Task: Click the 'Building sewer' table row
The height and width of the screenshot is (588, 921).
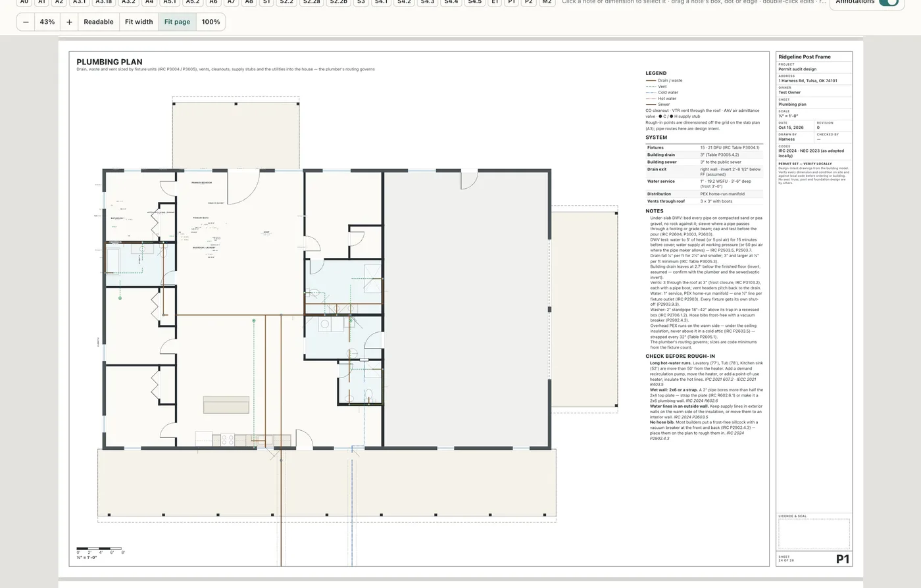Action: 705,162
